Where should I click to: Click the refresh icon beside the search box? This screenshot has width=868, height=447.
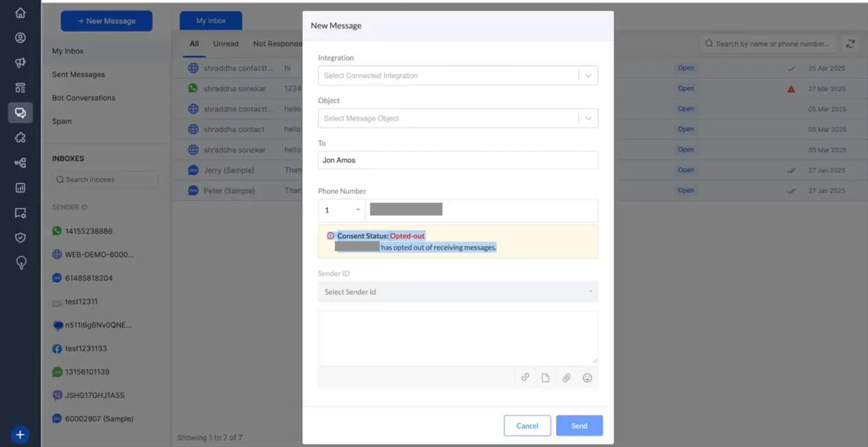pos(850,43)
